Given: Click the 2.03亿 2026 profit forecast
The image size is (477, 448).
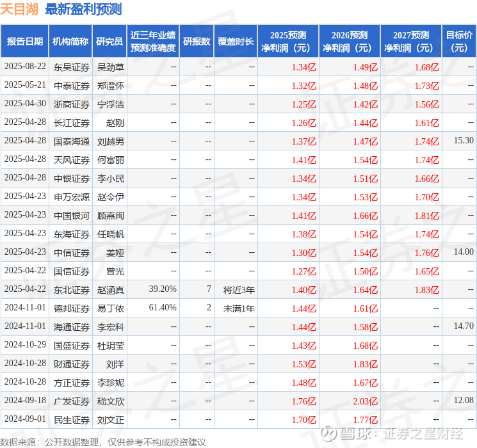Looking at the screenshot, I should (366, 401).
